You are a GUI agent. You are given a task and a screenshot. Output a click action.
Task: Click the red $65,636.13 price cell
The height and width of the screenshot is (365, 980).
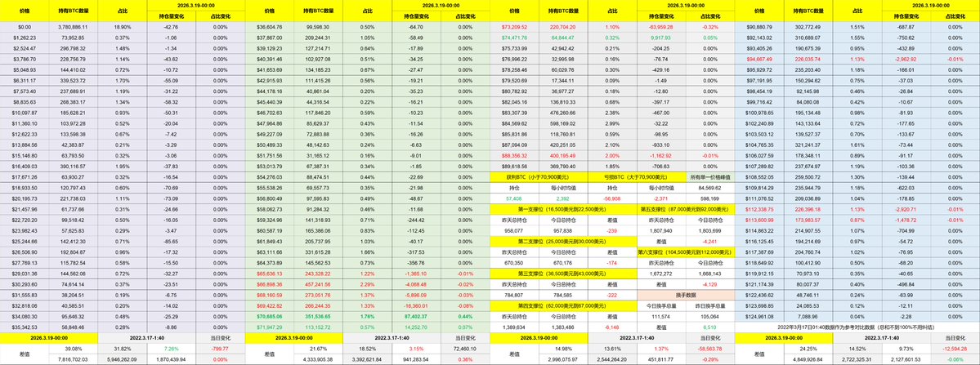point(269,272)
